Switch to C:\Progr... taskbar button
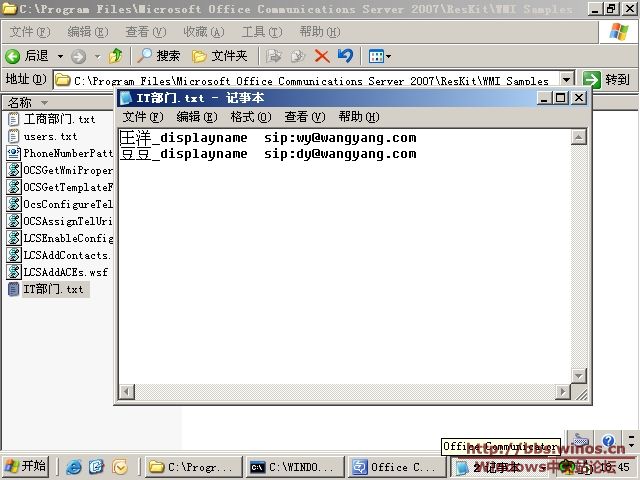Viewport: 640px width, 480px height. pyautogui.click(x=193, y=467)
